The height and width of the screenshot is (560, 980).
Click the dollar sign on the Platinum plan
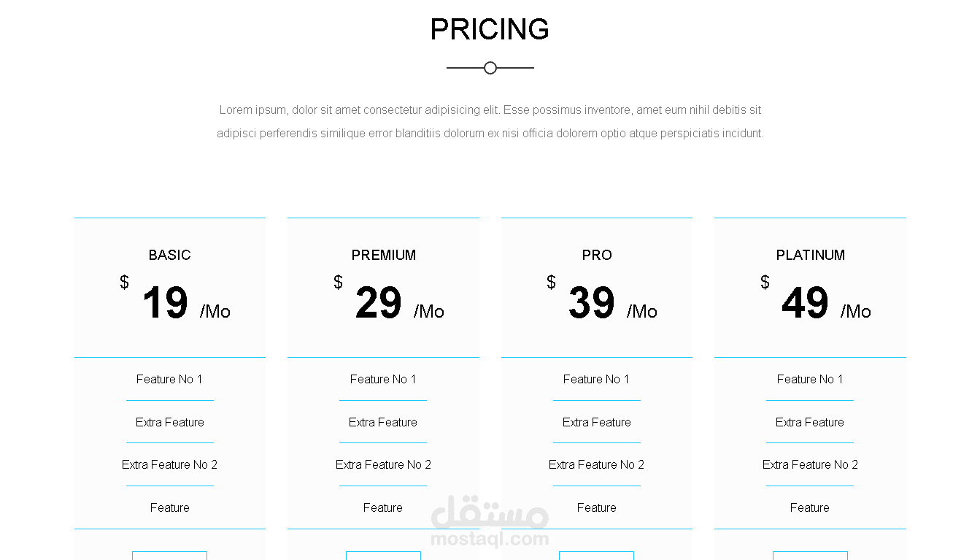(x=765, y=283)
